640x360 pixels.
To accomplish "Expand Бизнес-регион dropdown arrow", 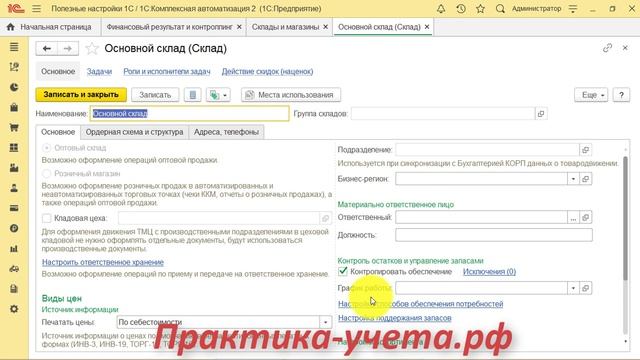I will click(x=573, y=179).
